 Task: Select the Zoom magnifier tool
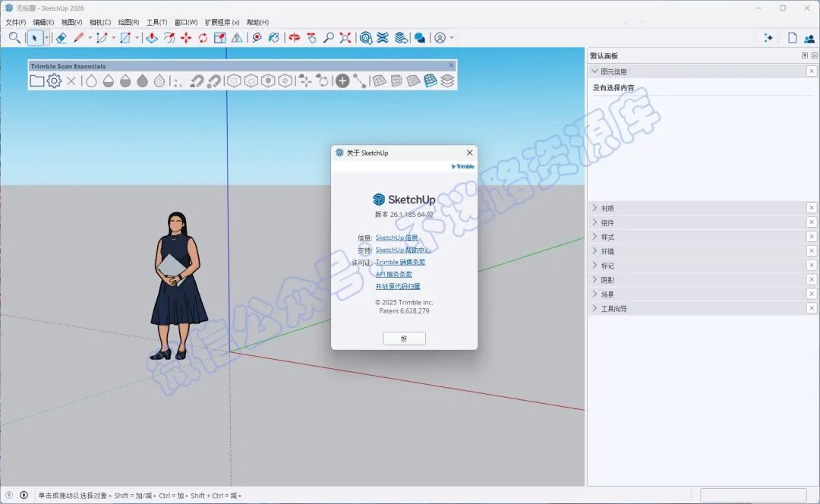point(329,38)
